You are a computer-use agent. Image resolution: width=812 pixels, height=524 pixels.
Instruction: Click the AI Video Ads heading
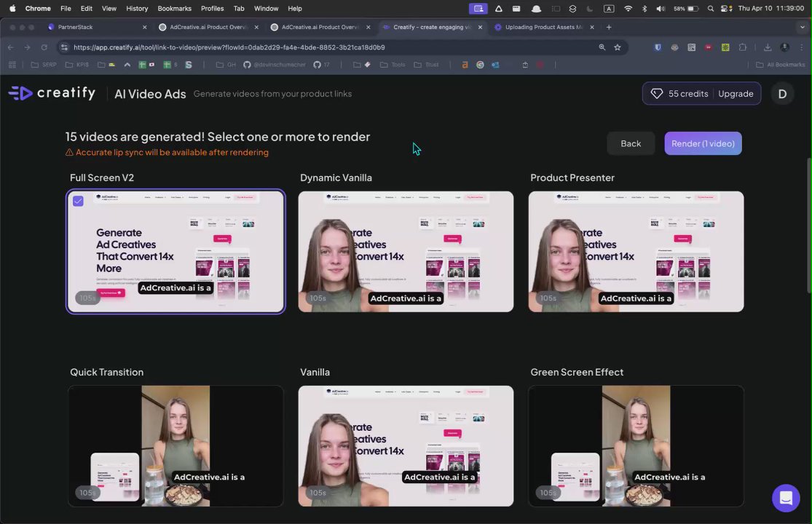(x=150, y=94)
